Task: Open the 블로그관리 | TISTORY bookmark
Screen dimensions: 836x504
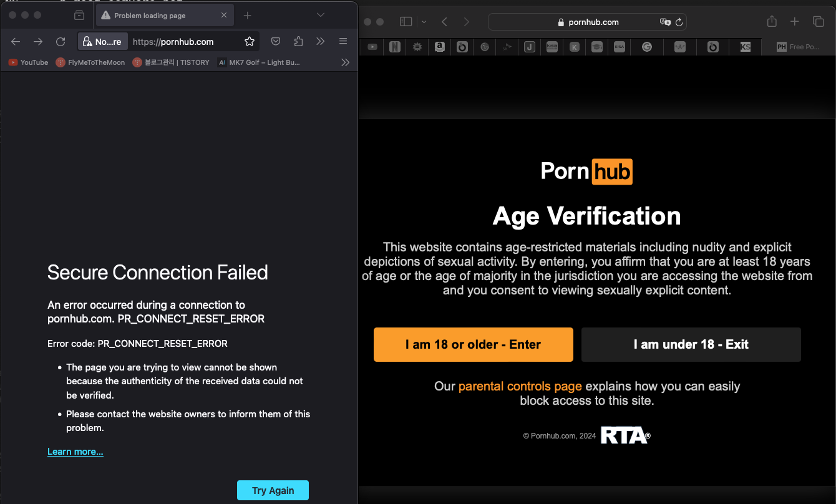Action: [x=172, y=62]
